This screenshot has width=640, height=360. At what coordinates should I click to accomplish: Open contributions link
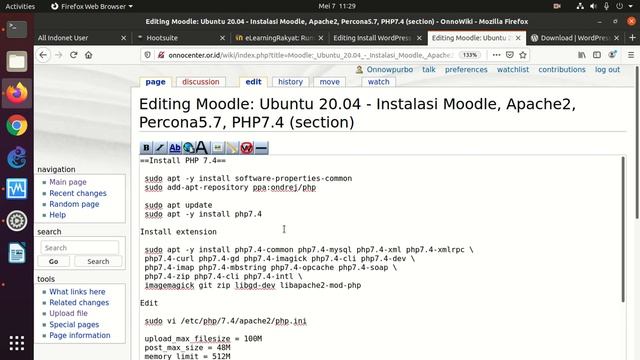coord(562,69)
